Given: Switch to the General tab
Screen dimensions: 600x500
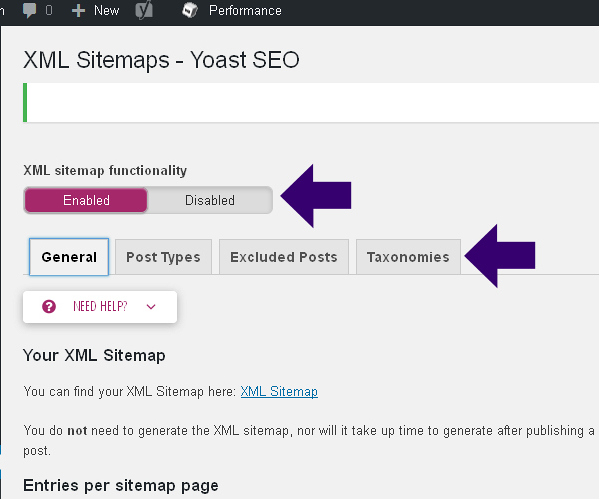Looking at the screenshot, I should pyautogui.click(x=69, y=257).
